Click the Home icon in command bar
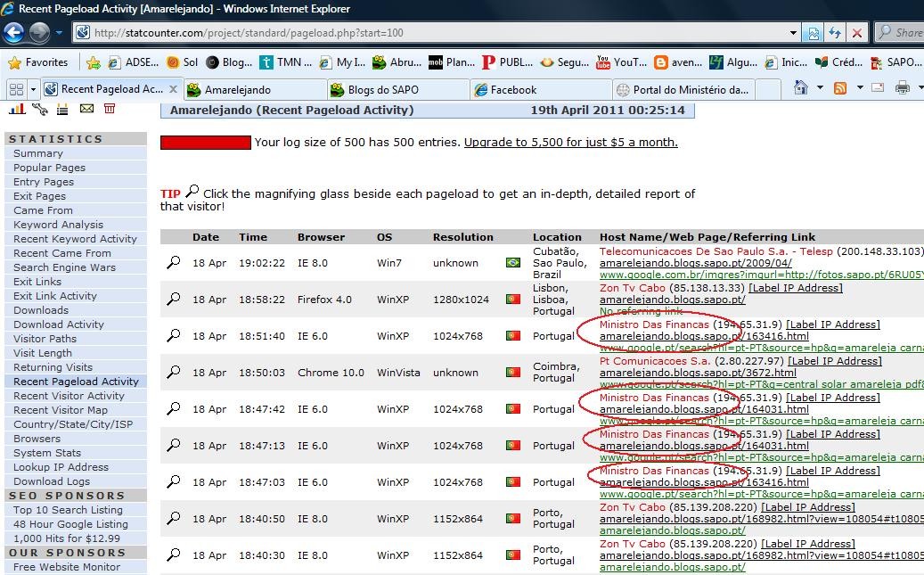This screenshot has height=575, width=924. pyautogui.click(x=801, y=88)
